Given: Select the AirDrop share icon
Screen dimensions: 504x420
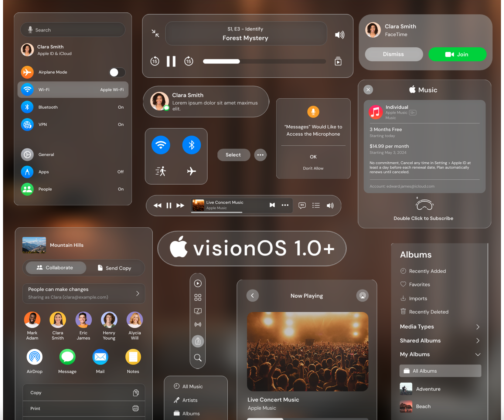Looking at the screenshot, I should [x=34, y=357].
